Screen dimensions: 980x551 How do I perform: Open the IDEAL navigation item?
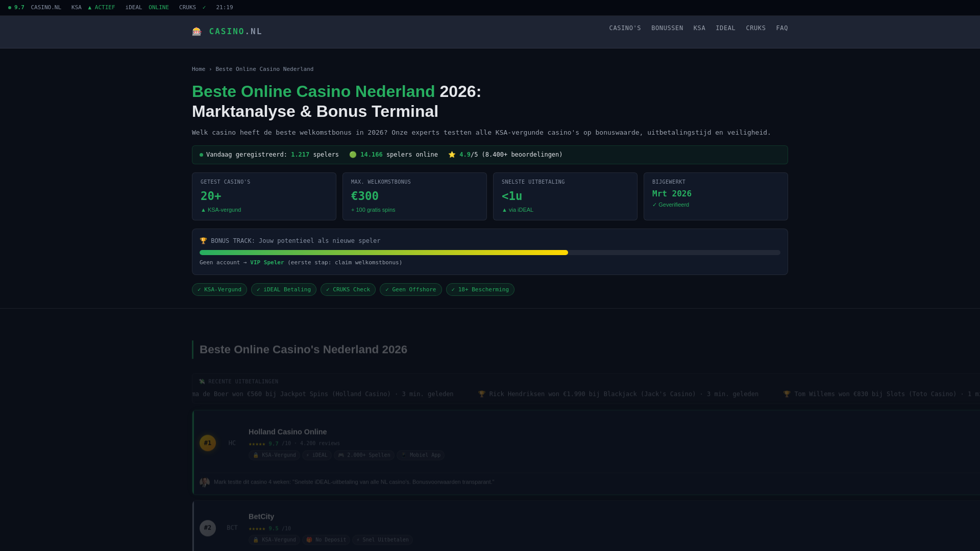tap(725, 28)
